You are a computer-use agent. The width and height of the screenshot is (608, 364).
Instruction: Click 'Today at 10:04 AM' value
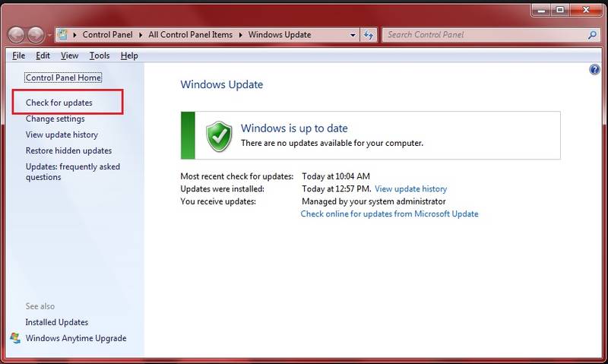click(x=336, y=176)
